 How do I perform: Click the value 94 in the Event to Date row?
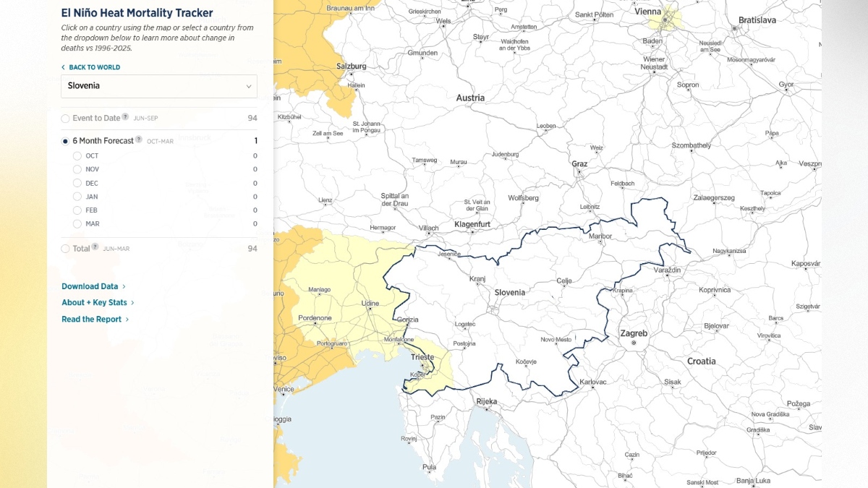coord(252,119)
